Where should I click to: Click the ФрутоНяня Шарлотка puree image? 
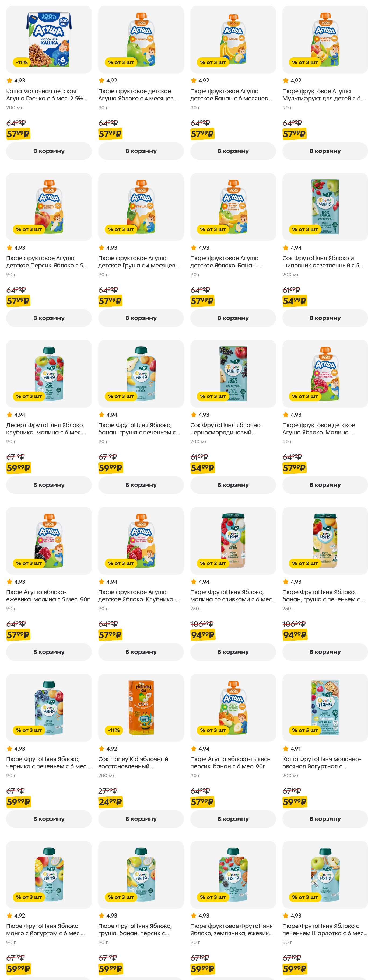[x=325, y=874]
